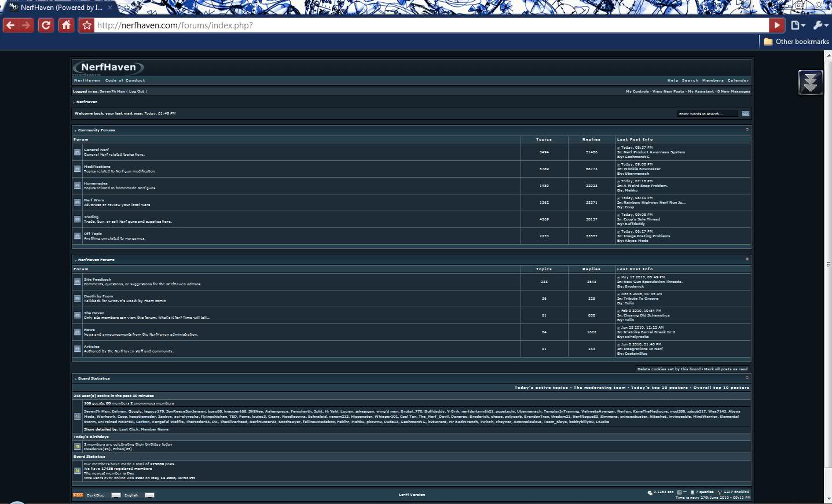Click the forum search text field

click(x=708, y=114)
